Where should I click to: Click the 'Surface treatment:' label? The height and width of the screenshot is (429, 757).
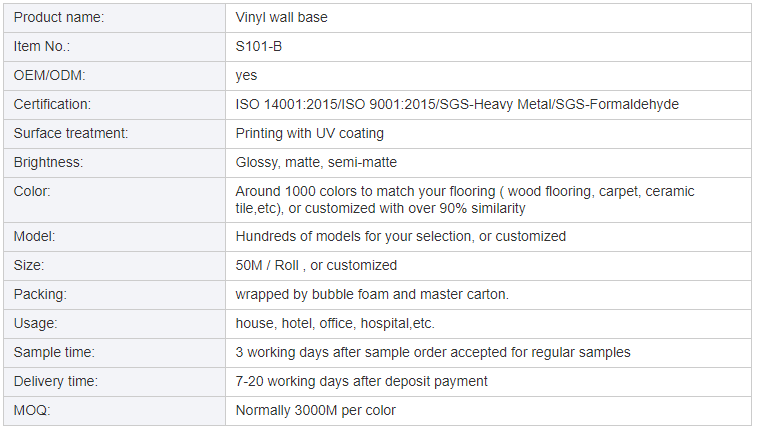tap(71, 134)
